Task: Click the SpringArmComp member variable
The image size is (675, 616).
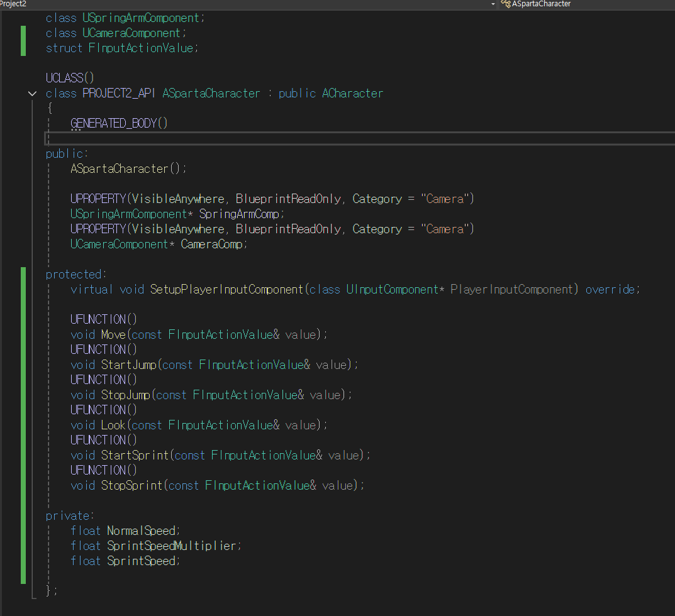Action: point(239,214)
